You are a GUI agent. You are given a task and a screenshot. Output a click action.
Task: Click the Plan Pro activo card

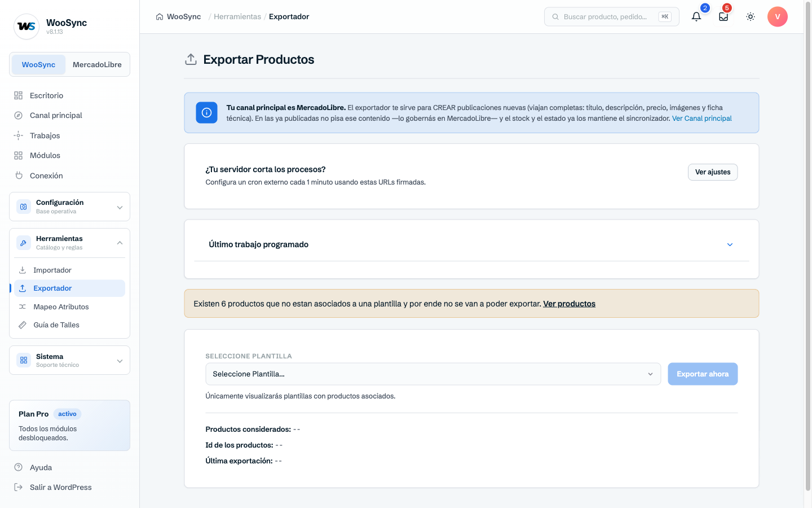coord(70,426)
